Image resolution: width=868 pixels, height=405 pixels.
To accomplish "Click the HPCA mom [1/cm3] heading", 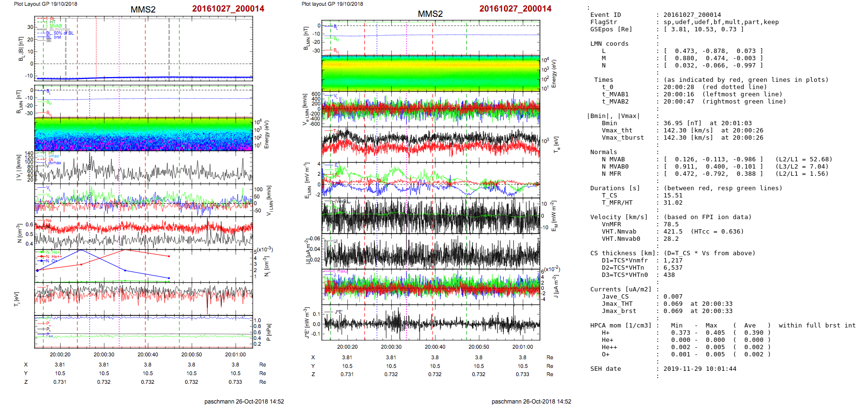I will tap(621, 326).
